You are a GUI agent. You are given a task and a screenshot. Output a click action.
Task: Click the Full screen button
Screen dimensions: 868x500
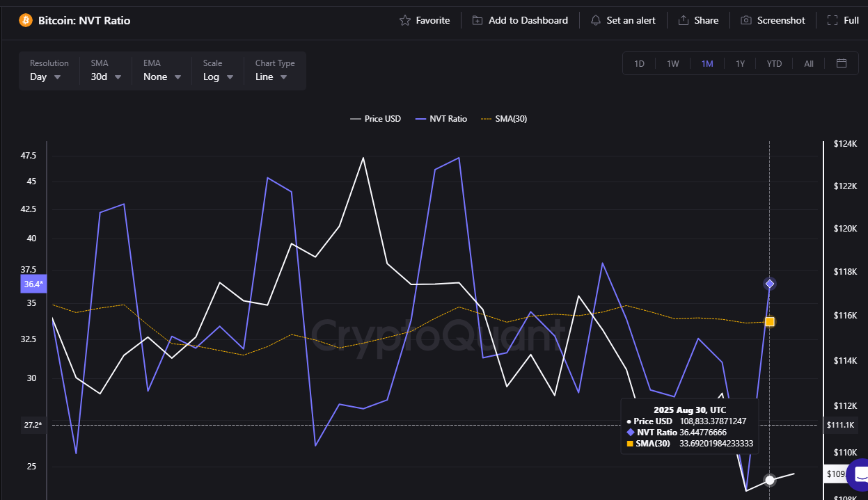[x=842, y=20]
